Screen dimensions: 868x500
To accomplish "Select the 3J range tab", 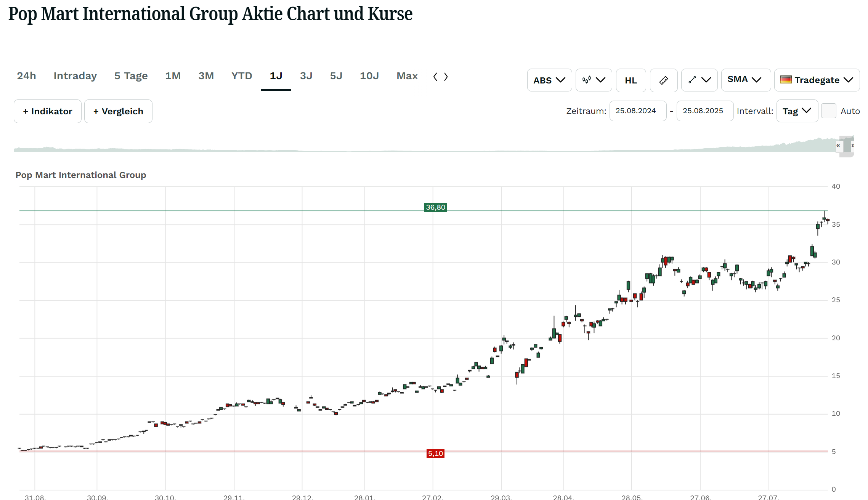I will pyautogui.click(x=306, y=76).
